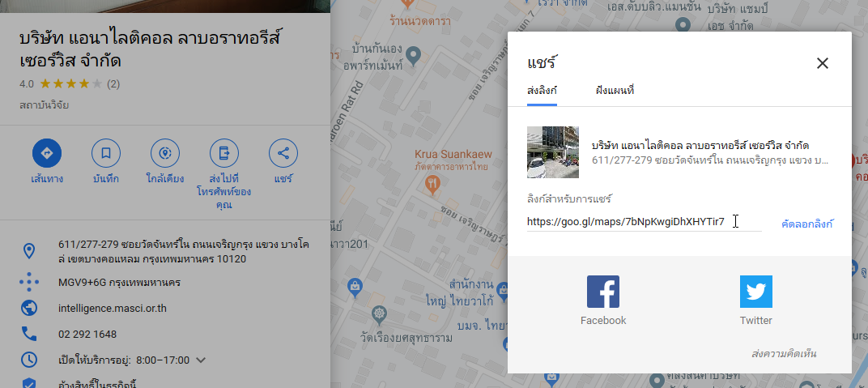
Task: Click ส่งความคิดเห็น feedback link
Action: point(784,354)
